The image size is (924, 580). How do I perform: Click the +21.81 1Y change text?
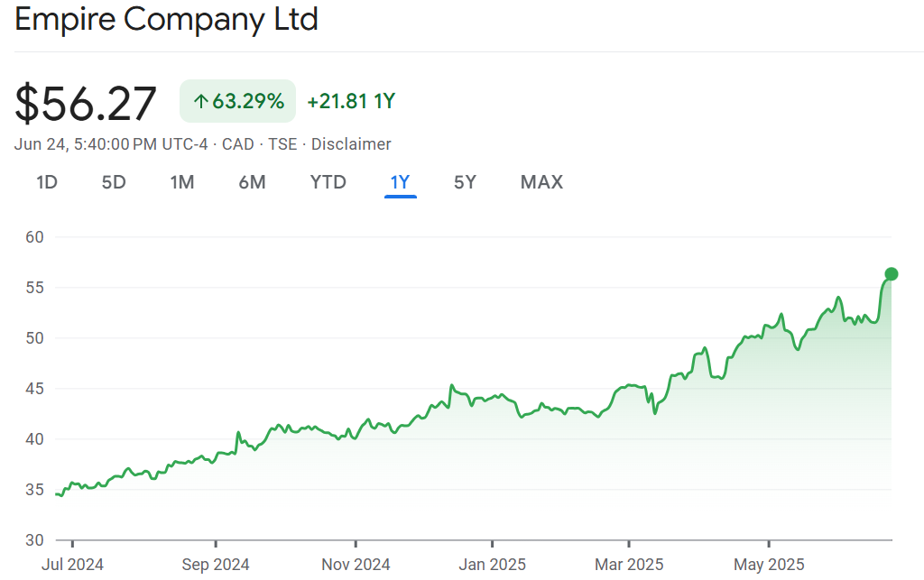click(351, 101)
